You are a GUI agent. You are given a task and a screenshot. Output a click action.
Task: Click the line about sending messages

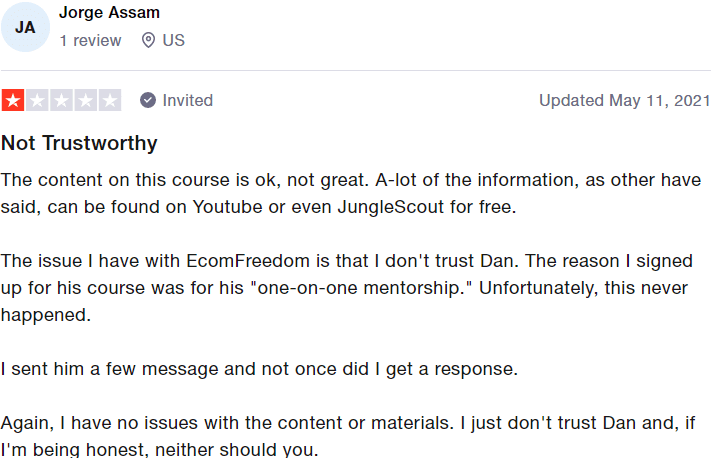pos(259,369)
